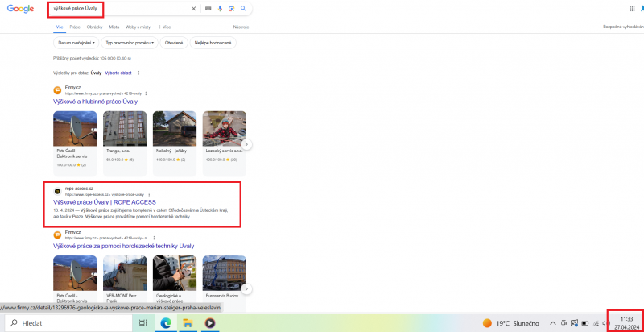Toggle the Nejlépe hodnocené filter chip
Viewport: 644px width, 332px height.
(213, 43)
